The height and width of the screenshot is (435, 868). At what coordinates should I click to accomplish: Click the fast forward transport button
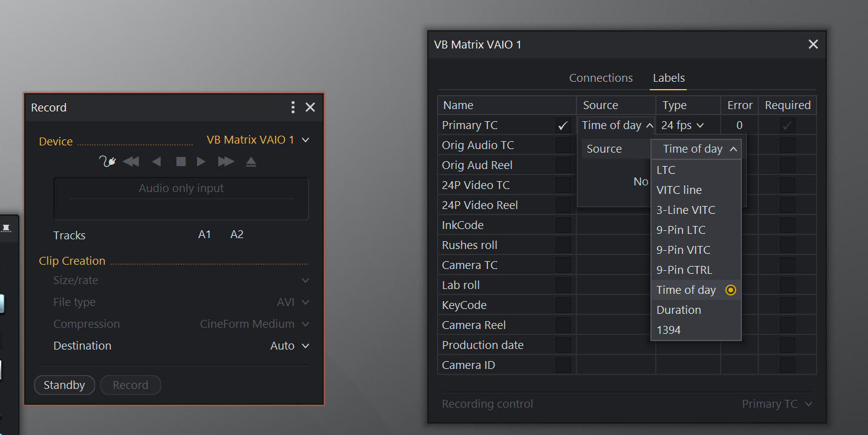(x=226, y=162)
